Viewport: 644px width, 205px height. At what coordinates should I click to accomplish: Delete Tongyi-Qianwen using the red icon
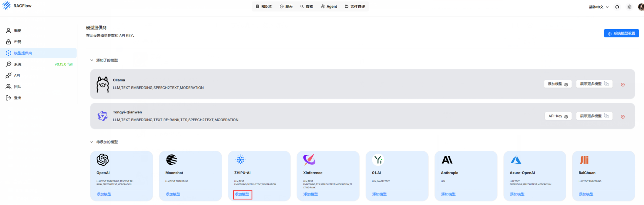[623, 117]
